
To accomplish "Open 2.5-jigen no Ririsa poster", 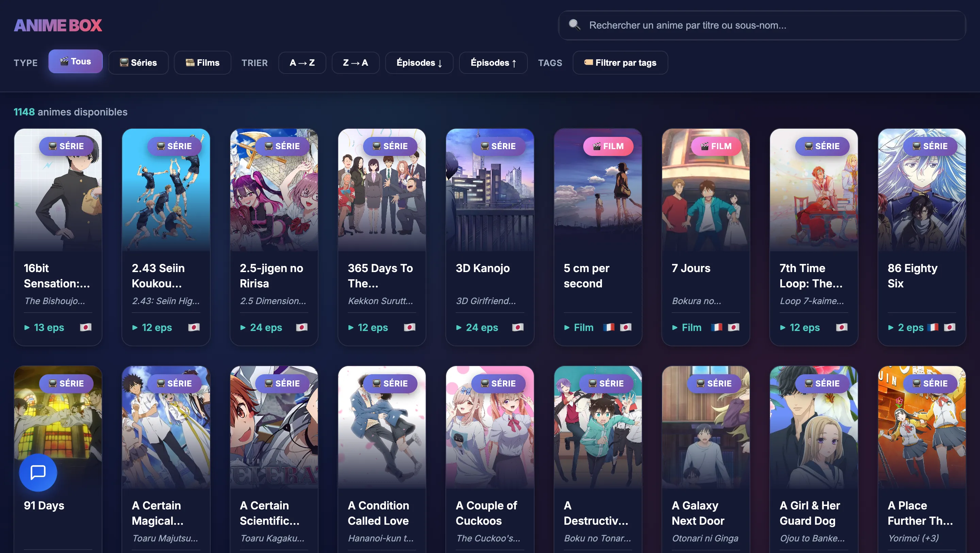I will tap(274, 190).
